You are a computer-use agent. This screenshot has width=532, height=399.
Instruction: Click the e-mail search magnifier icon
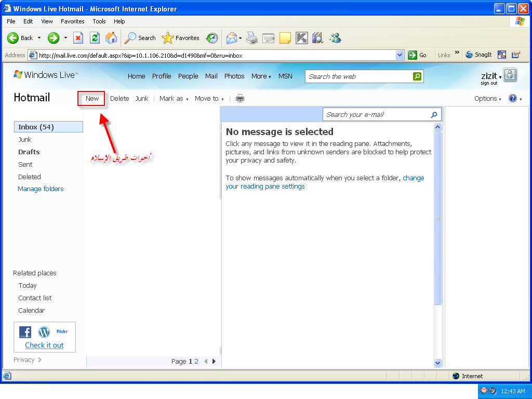point(434,115)
